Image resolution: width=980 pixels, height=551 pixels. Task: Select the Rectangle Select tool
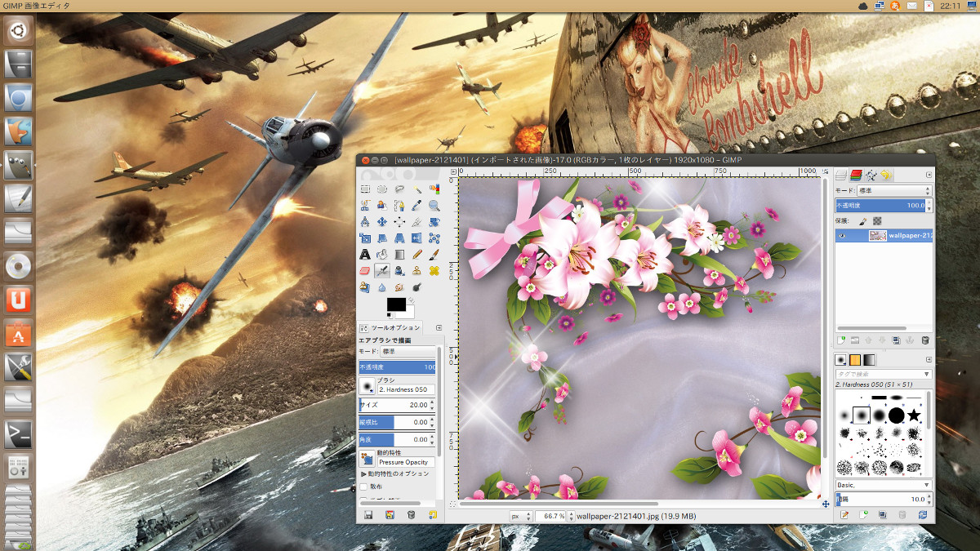click(x=365, y=189)
